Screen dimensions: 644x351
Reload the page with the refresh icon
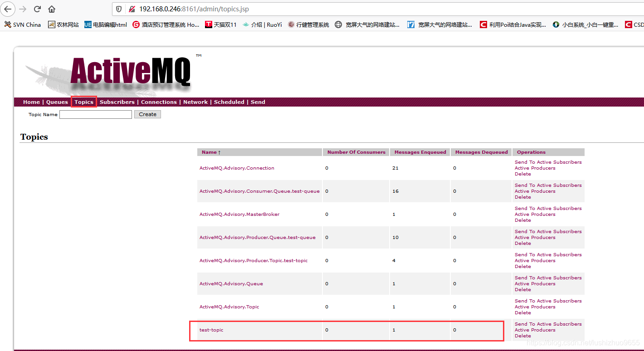[x=38, y=9]
